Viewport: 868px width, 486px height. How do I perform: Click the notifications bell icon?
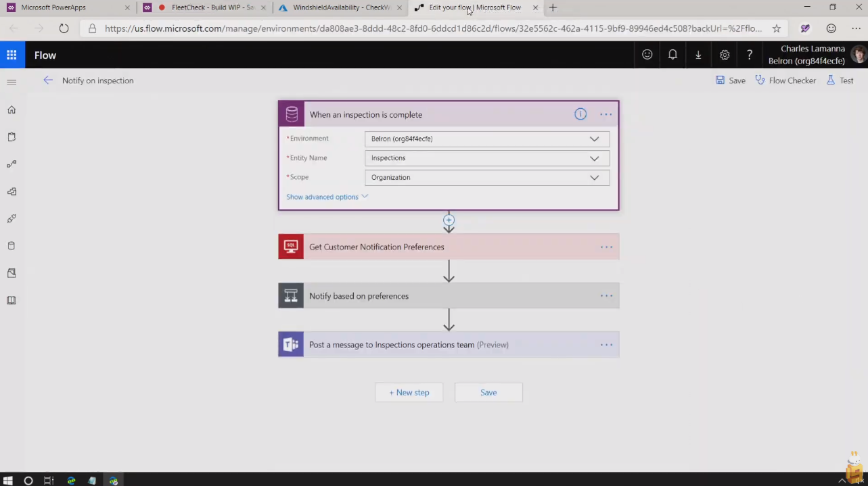pyautogui.click(x=672, y=55)
